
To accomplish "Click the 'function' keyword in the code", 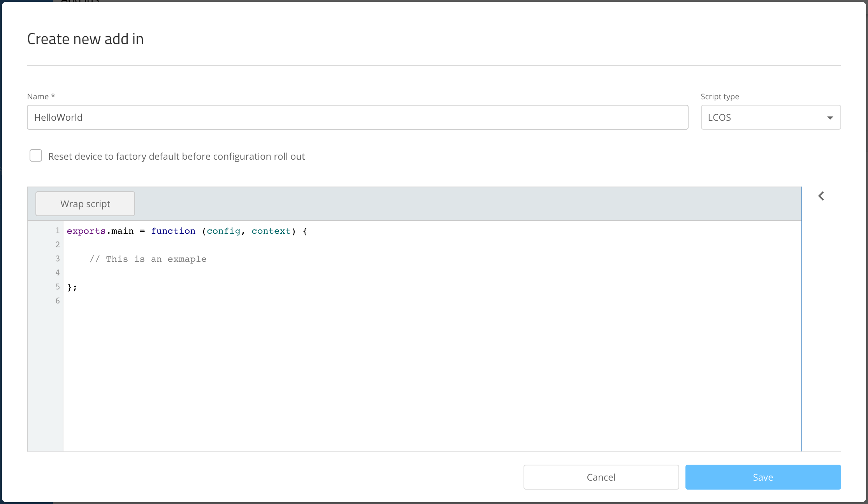I will click(x=173, y=231).
